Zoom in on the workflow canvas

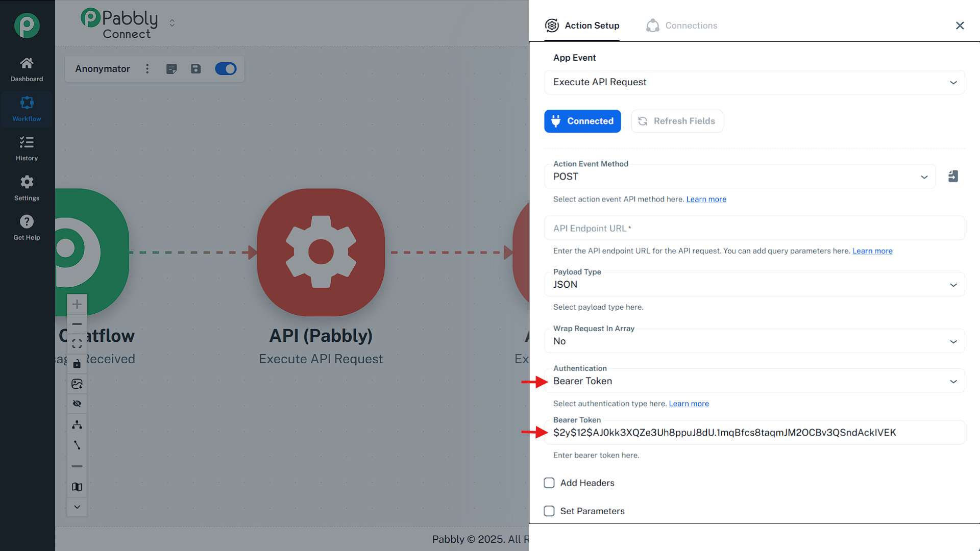click(77, 304)
